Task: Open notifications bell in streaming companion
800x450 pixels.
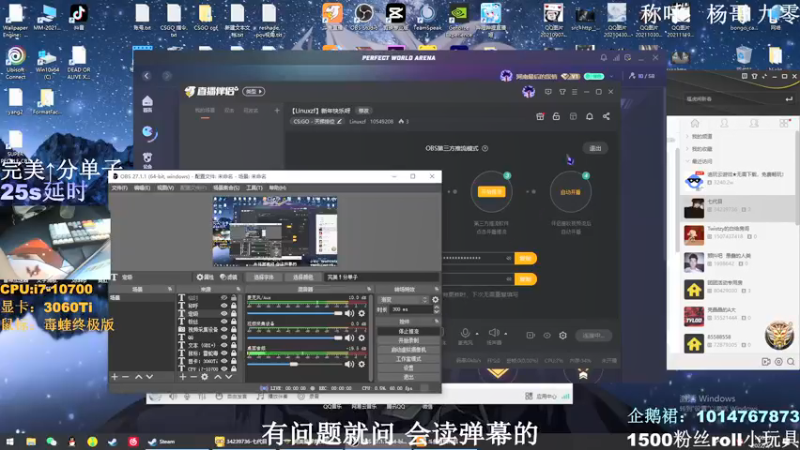Action: tap(589, 116)
